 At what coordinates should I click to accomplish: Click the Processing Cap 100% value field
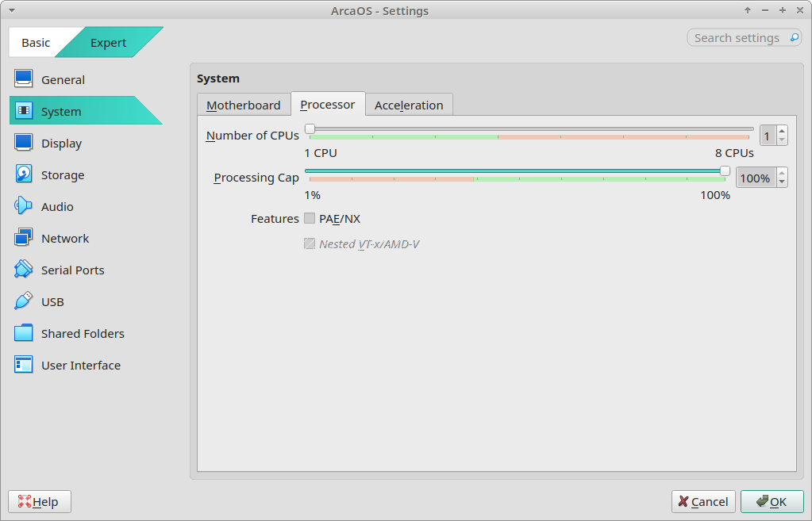tap(756, 178)
